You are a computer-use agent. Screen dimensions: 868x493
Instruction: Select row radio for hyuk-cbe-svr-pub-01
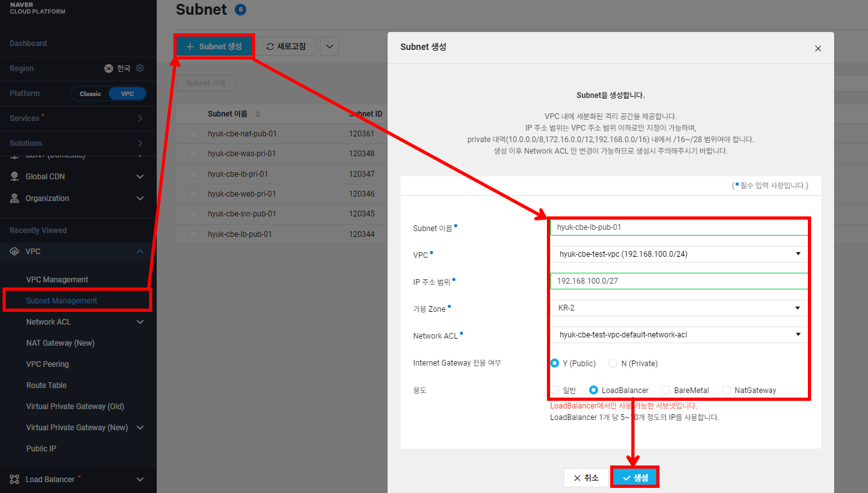193,214
